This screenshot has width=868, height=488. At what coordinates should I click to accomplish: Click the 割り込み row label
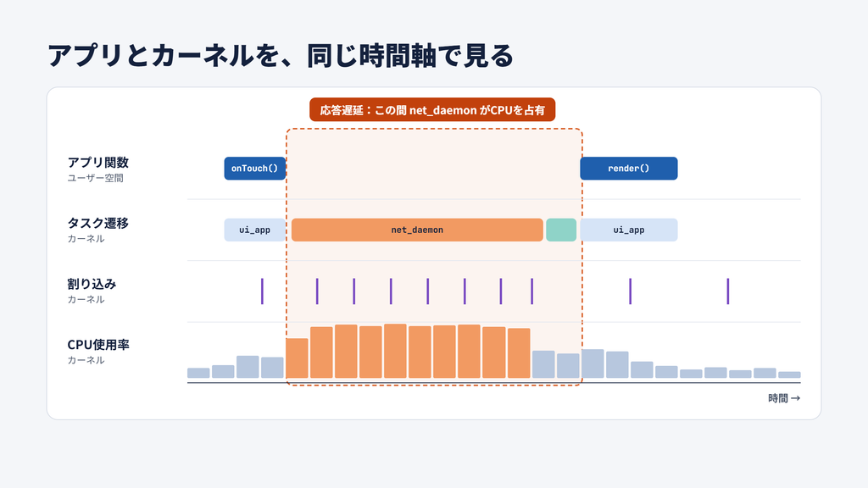[x=92, y=284]
